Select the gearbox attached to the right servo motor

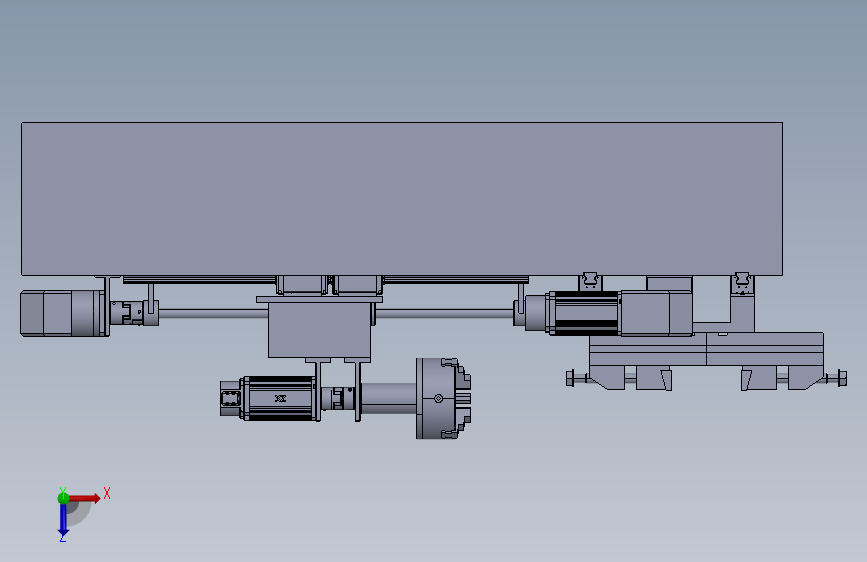[656, 313]
